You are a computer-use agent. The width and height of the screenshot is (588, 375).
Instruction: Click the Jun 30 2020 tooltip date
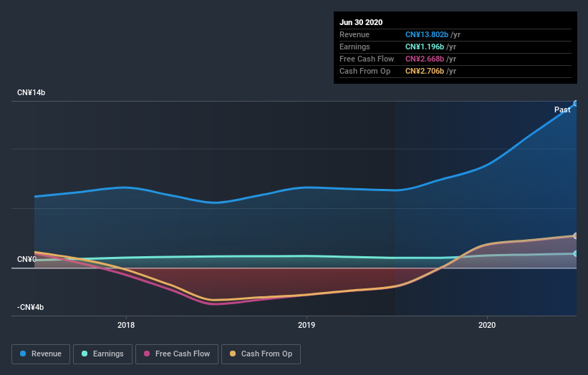point(361,22)
